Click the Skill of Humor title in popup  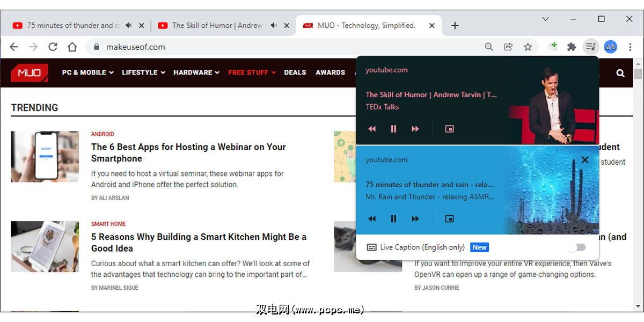point(431,94)
